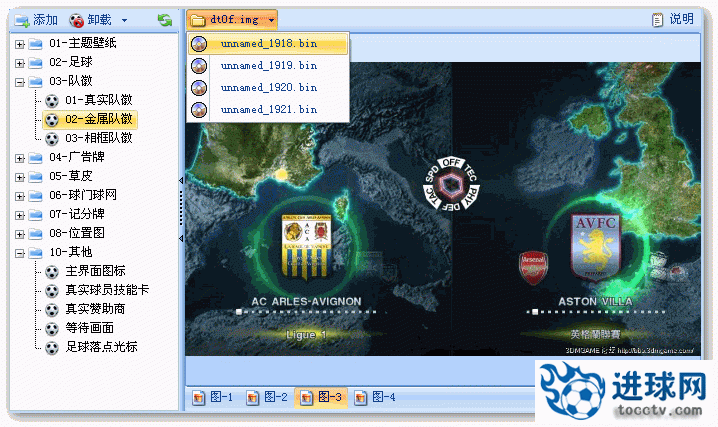
Task: Switch to the 图-4 preview tab
Action: click(x=375, y=397)
